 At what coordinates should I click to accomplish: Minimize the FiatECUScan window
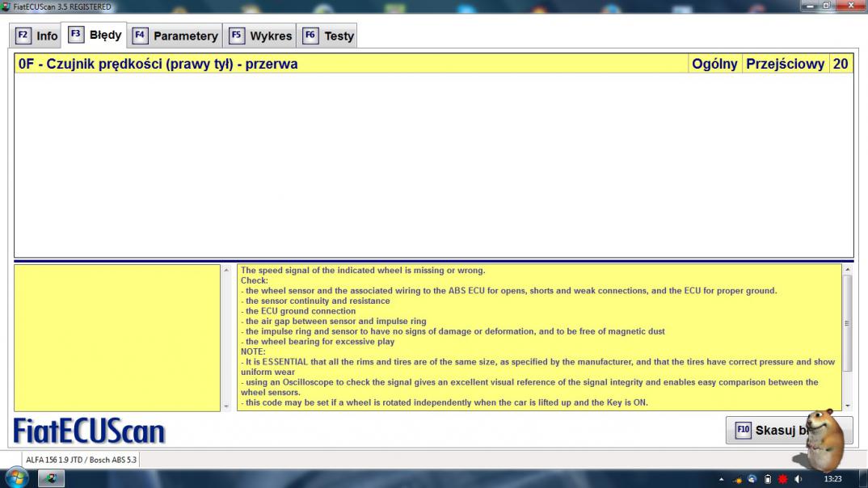tap(810, 6)
